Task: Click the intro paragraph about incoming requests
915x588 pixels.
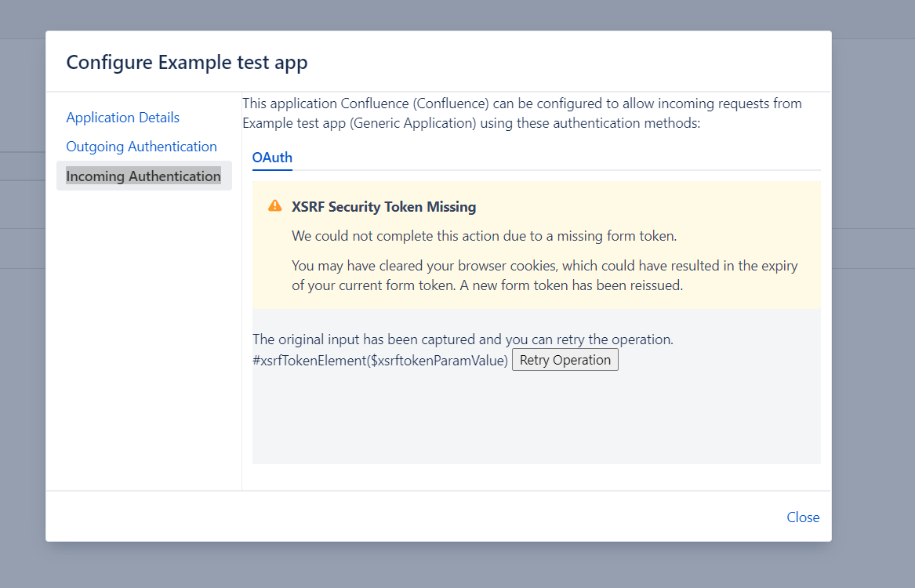Action: (x=522, y=113)
